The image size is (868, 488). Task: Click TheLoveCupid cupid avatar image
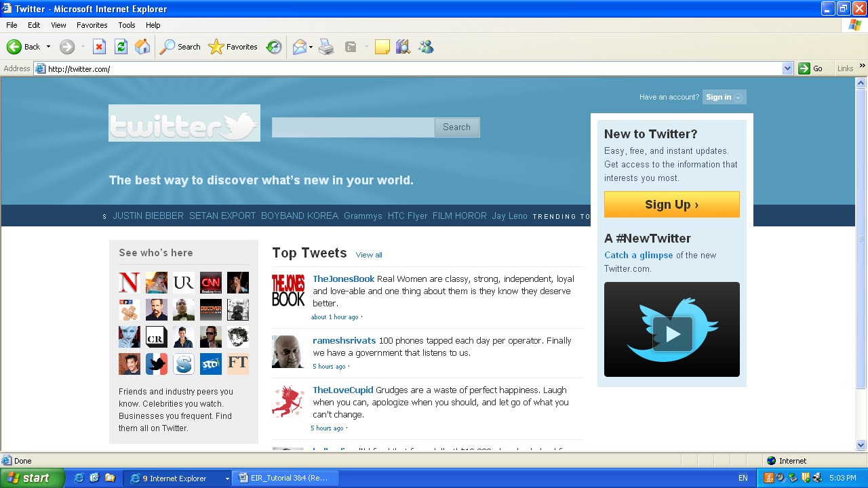coord(288,402)
